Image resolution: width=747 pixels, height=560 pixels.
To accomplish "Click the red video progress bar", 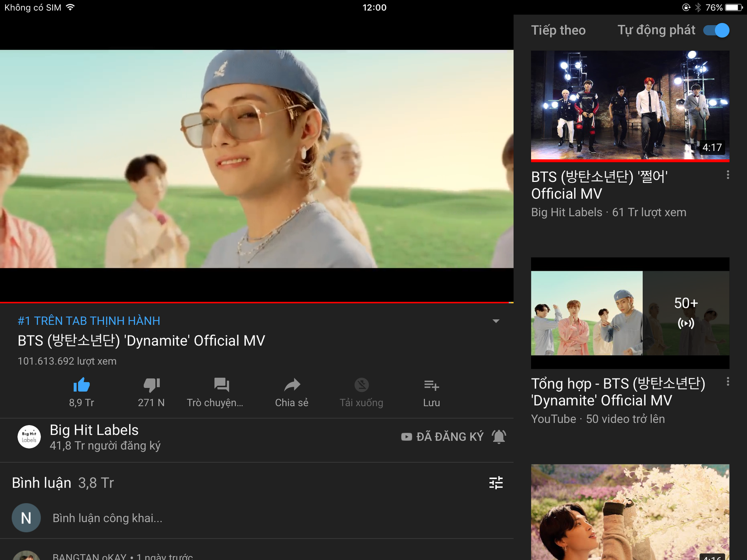I will 253,302.
